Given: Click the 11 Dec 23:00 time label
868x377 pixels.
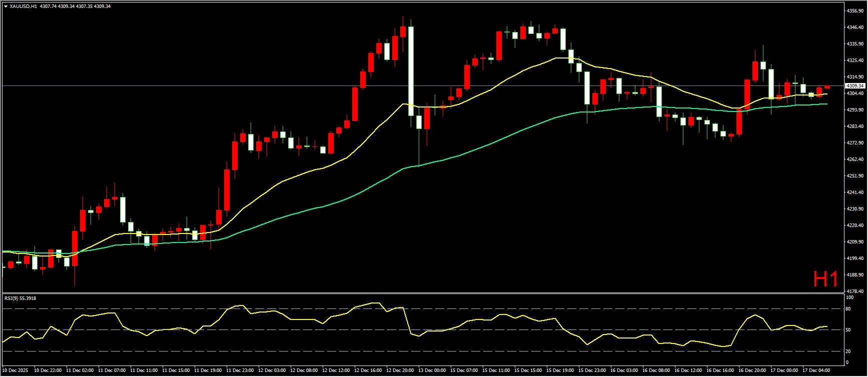Looking at the screenshot, I should click(240, 370).
